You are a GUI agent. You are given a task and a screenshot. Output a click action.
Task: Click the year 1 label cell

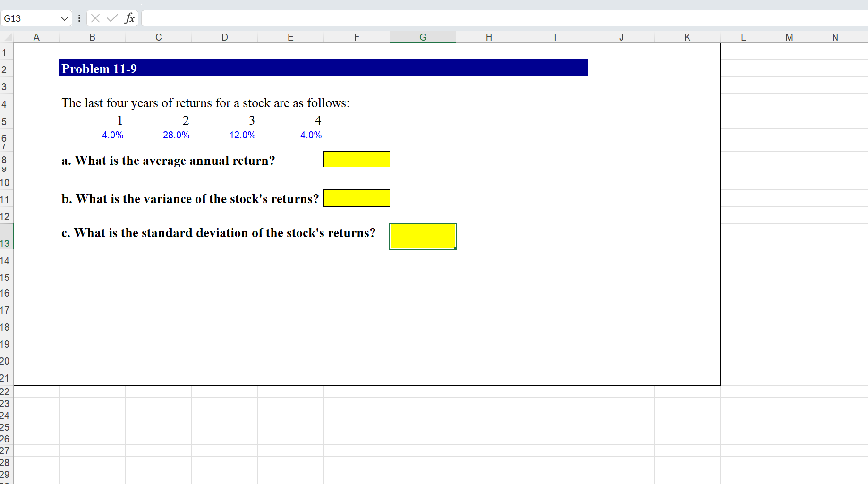pyautogui.click(x=120, y=120)
